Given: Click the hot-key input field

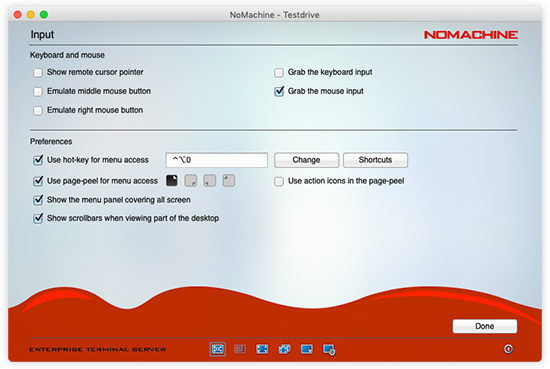Looking at the screenshot, I should (216, 160).
